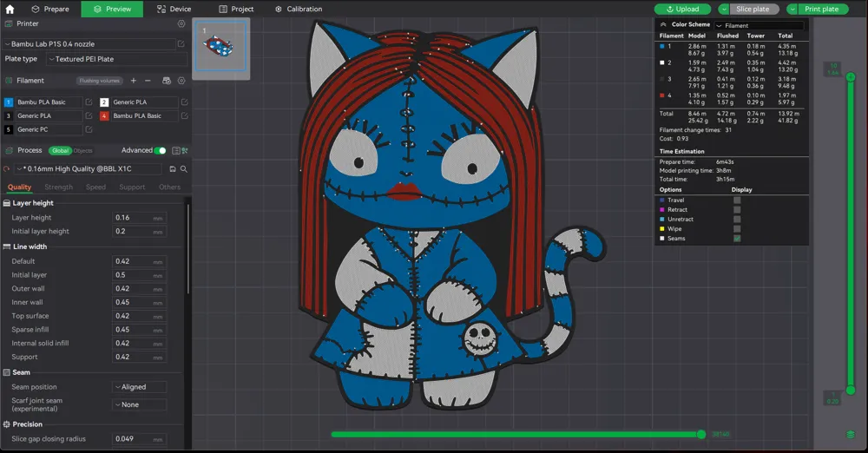Click the vertical layer slider top handle

point(851,77)
